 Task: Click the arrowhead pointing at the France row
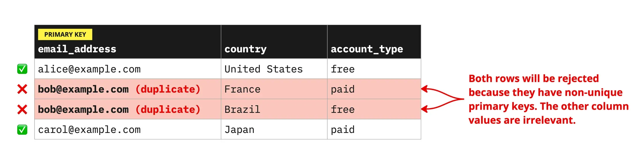[424, 89]
